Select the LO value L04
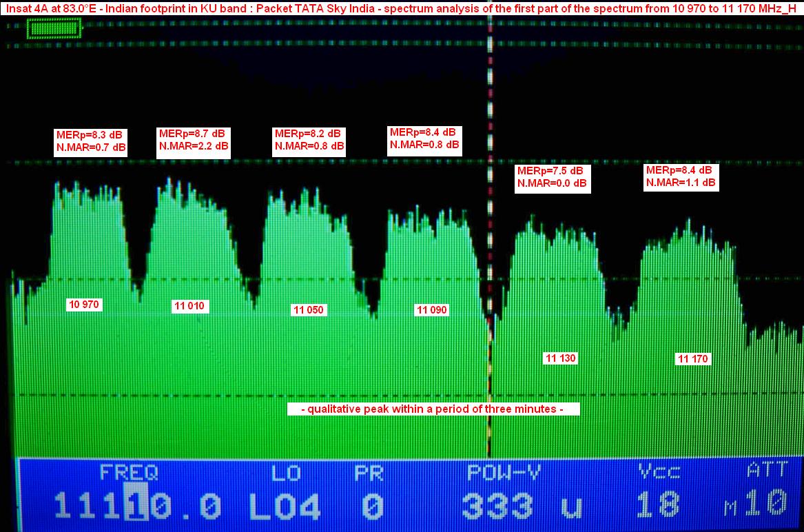Viewport: 804px width, 532px height. click(285, 507)
